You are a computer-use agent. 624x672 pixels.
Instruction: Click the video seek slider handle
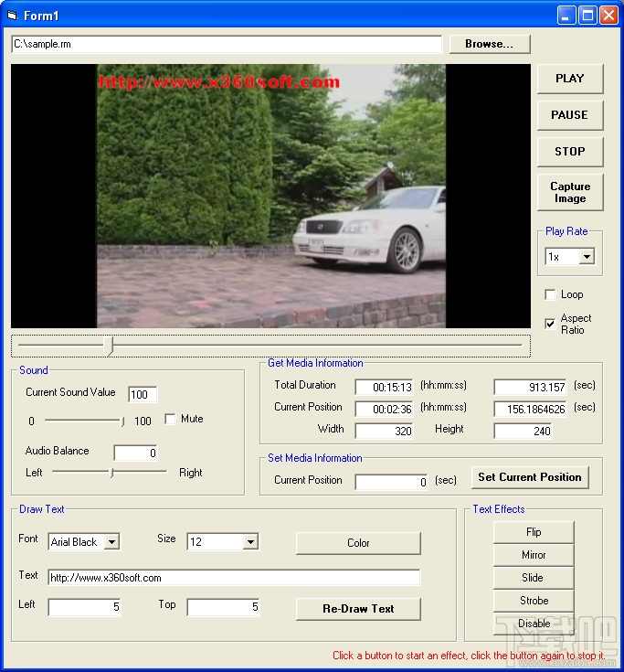tap(111, 345)
